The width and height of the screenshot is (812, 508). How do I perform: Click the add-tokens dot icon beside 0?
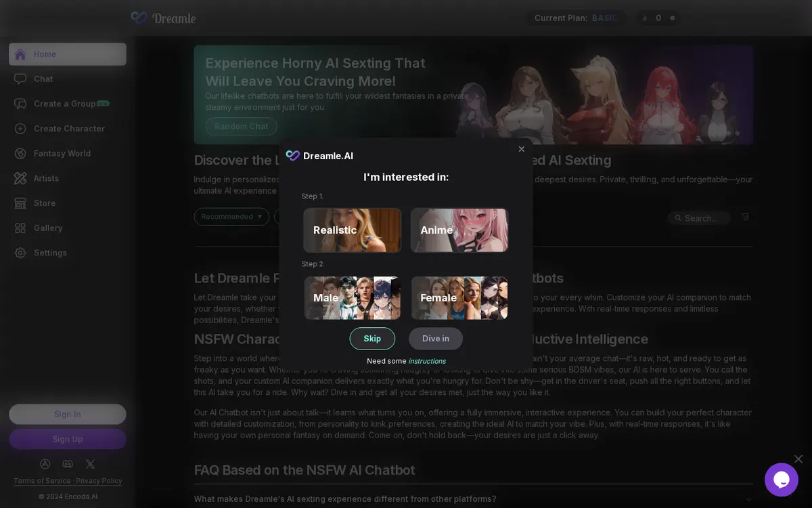(x=672, y=18)
